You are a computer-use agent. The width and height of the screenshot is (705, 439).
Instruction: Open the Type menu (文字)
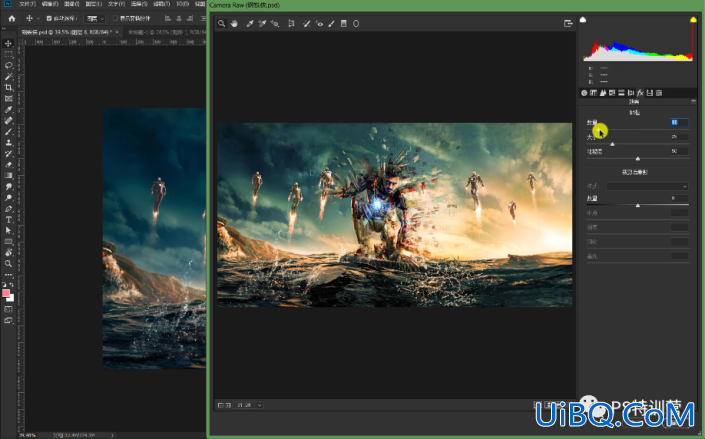116,4
